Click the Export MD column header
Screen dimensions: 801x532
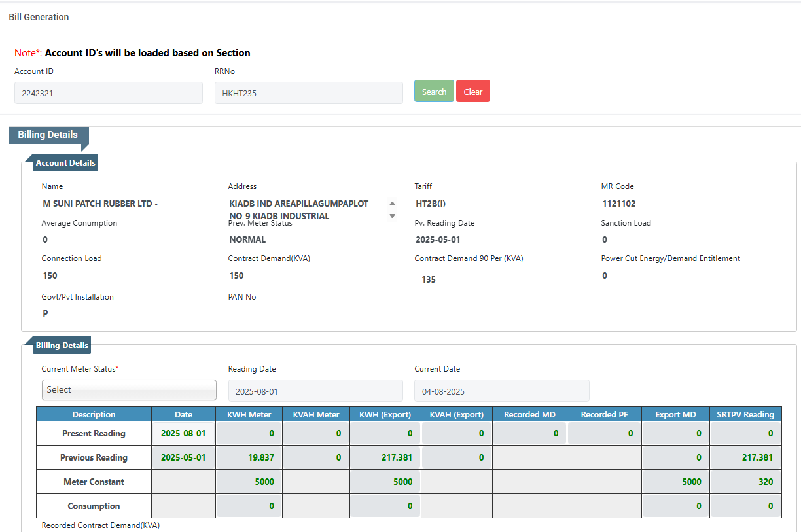675,414
